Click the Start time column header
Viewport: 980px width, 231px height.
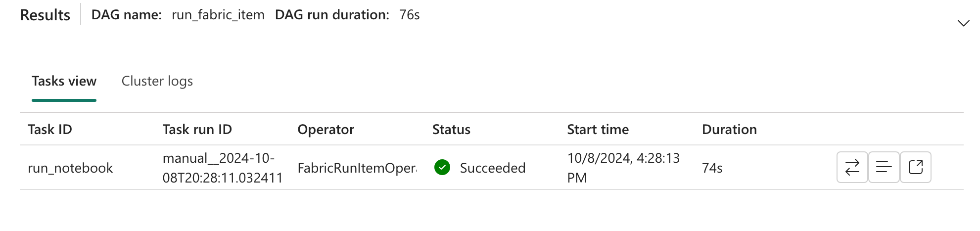(598, 130)
